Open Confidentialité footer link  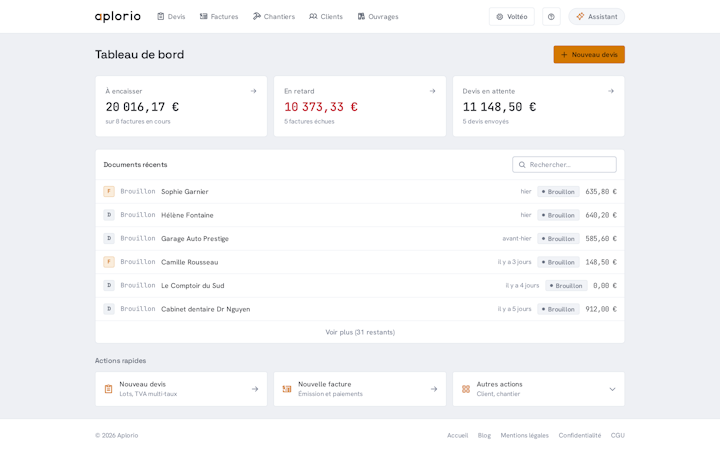tap(579, 435)
